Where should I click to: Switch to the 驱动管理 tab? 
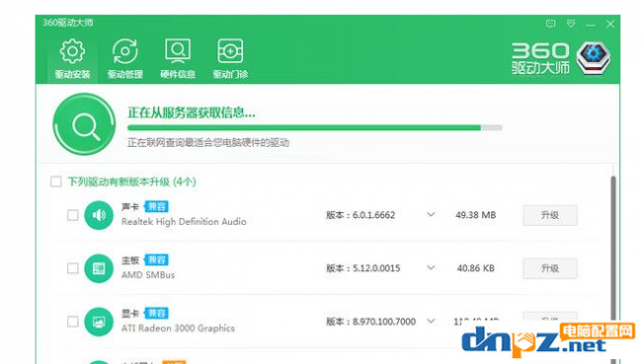124,59
